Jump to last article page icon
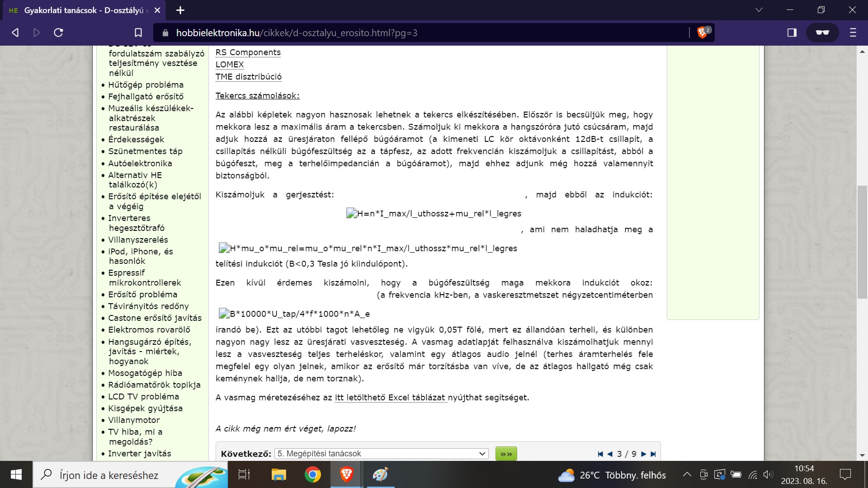Screen dimensions: 868x488 [653, 454]
